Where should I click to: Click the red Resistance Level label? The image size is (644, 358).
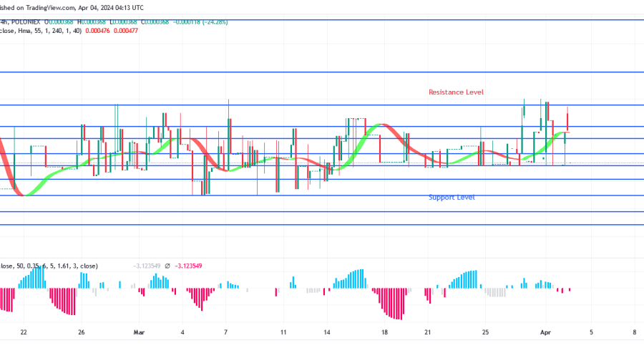click(x=456, y=92)
